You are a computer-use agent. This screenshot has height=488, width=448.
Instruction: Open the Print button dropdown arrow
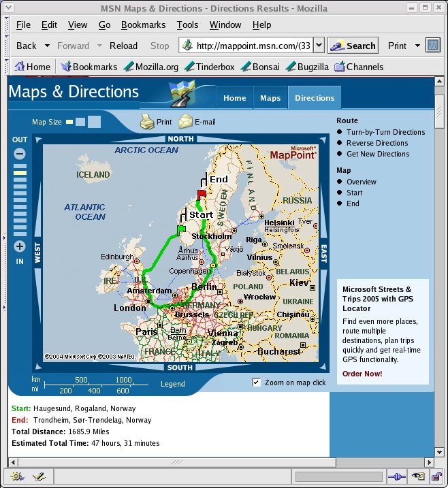pyautogui.click(x=418, y=46)
